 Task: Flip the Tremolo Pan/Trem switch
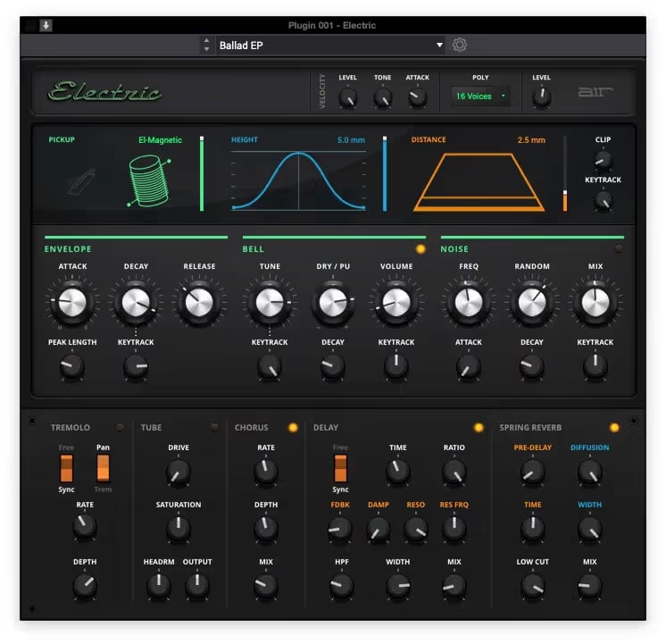click(104, 468)
